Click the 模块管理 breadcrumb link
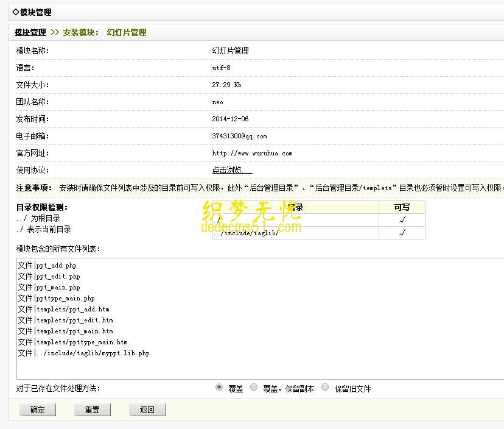This screenshot has width=504, height=429. tap(29, 32)
